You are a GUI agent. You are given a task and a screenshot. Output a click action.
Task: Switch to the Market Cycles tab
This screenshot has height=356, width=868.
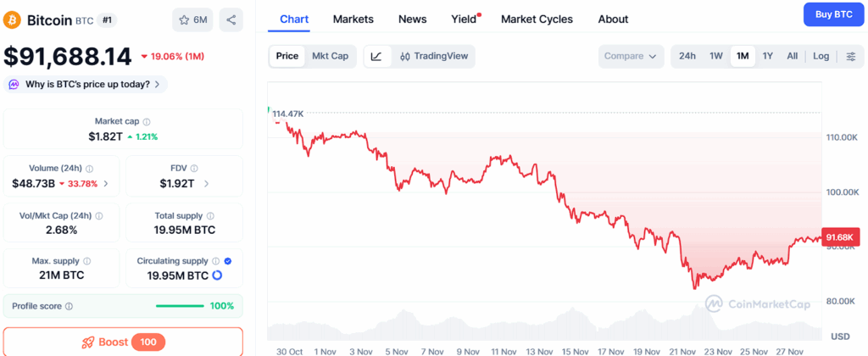tap(537, 19)
